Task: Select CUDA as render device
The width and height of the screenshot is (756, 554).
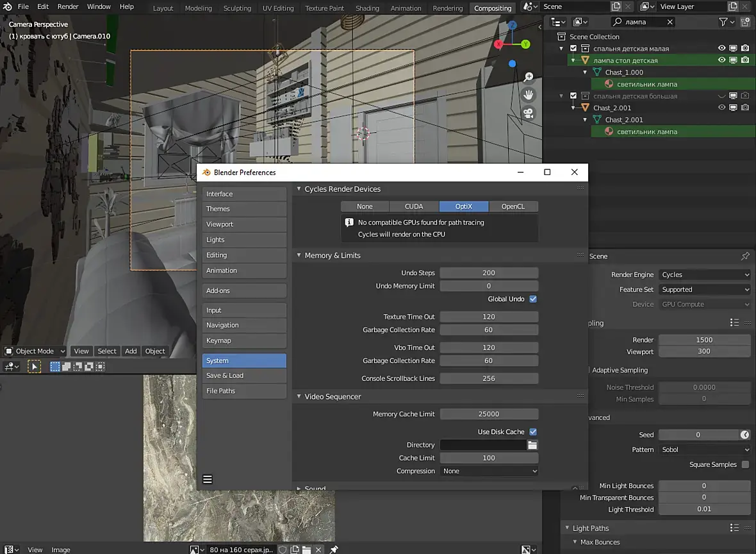Action: [x=414, y=206]
